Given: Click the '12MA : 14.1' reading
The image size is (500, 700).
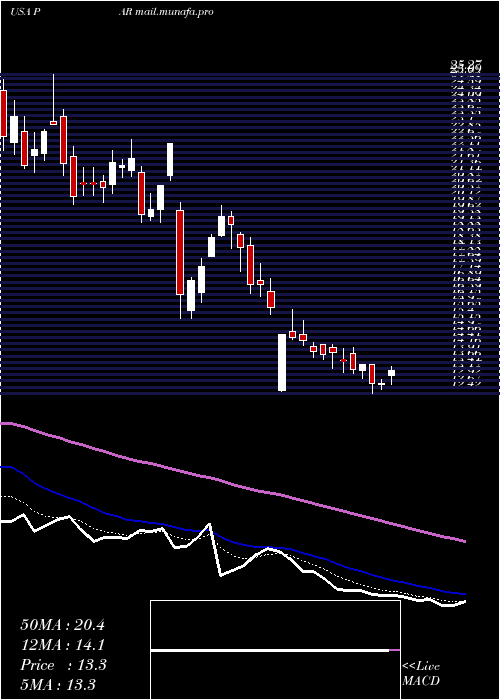Looking at the screenshot, I should 62,646.
